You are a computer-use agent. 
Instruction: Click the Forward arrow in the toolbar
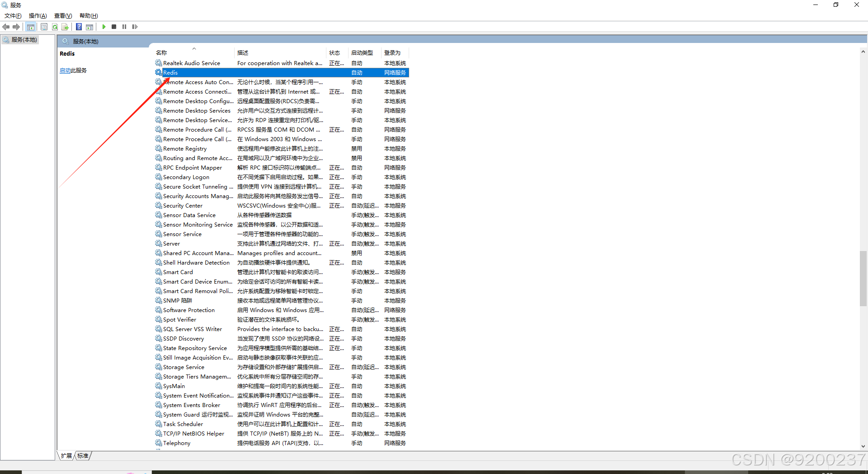pos(16,27)
